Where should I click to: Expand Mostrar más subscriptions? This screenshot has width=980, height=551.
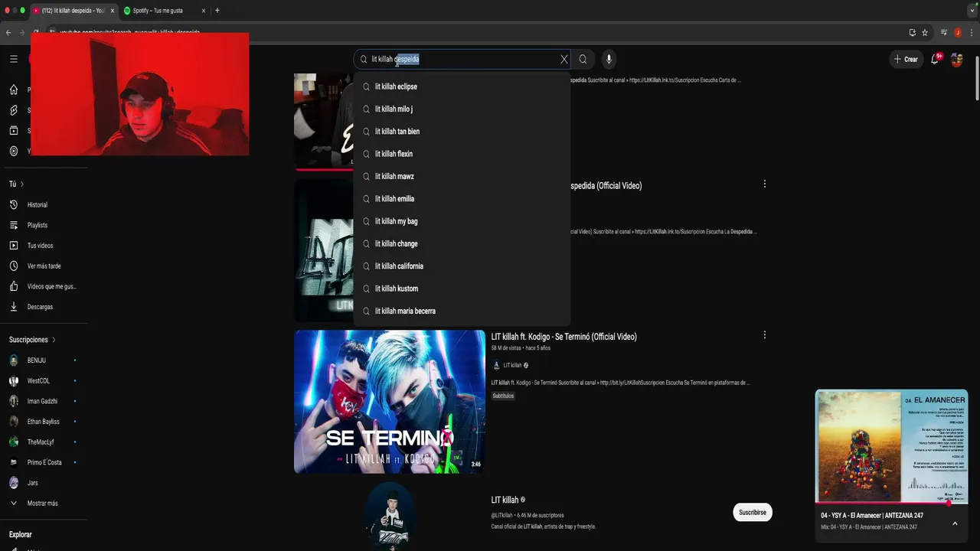click(42, 504)
